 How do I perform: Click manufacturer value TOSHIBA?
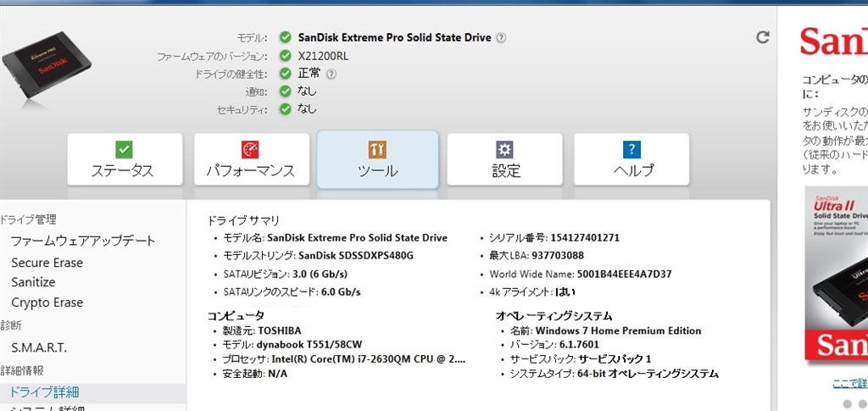pos(280,330)
